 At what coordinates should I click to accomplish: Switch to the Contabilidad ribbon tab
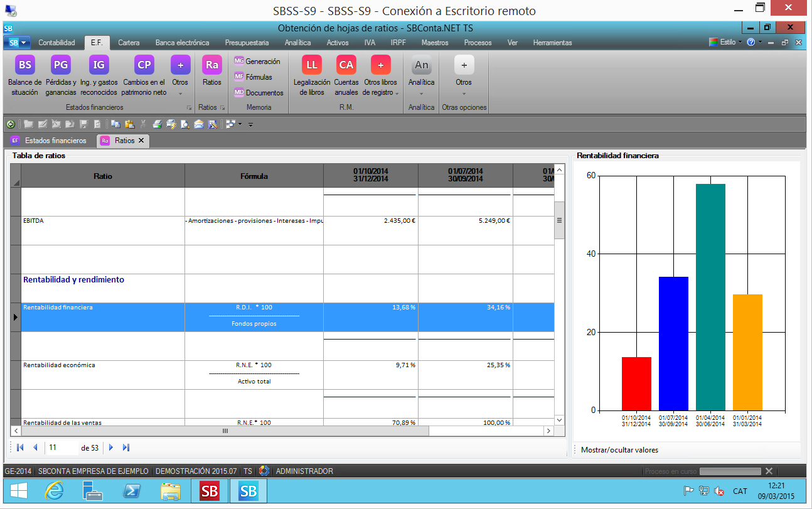pos(56,43)
